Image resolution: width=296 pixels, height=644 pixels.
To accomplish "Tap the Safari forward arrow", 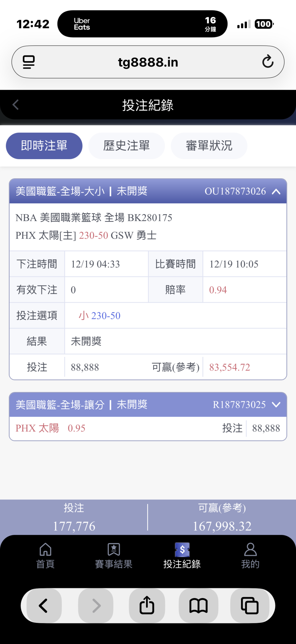I will pyautogui.click(x=96, y=605).
